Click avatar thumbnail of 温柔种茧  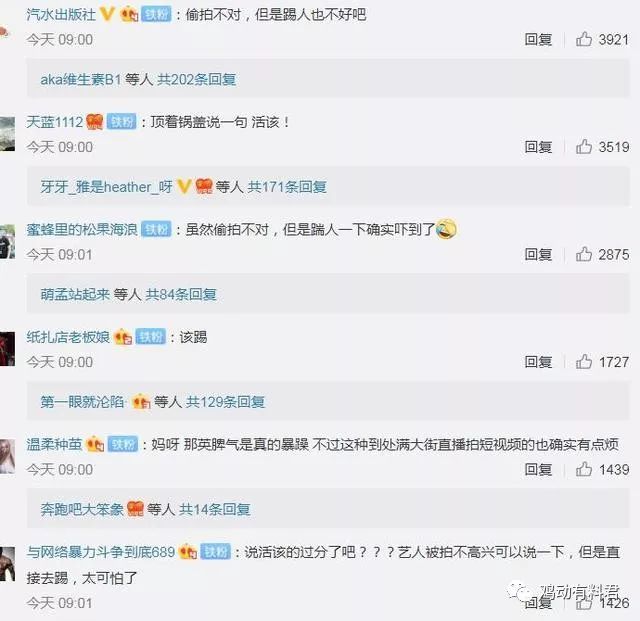coord(7,456)
